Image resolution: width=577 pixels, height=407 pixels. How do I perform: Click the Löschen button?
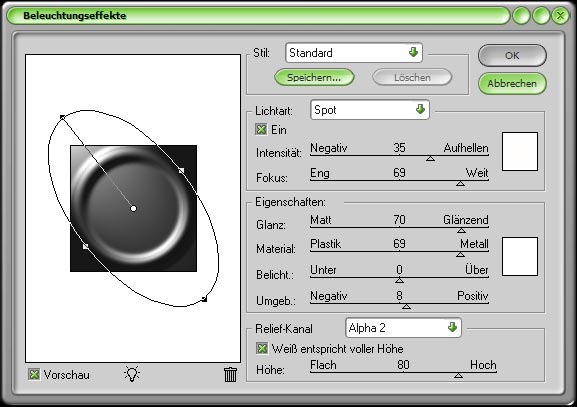tap(412, 78)
